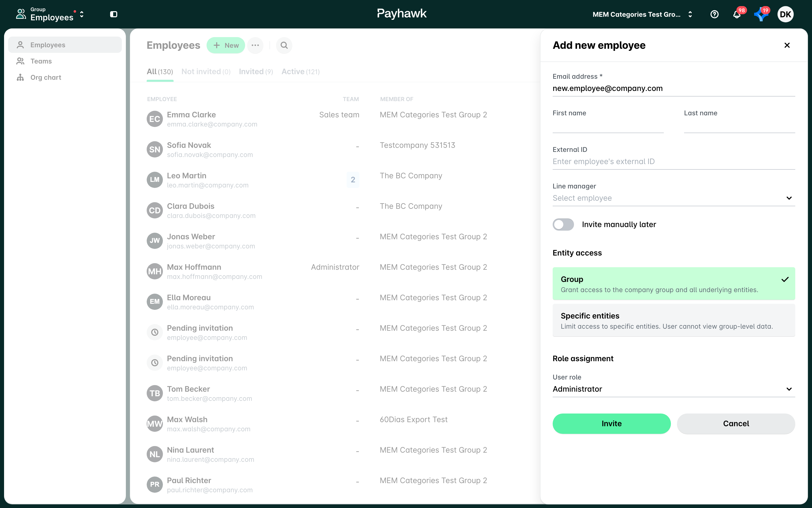This screenshot has height=508, width=812.
Task: Click the External ID field
Action: pyautogui.click(x=674, y=162)
